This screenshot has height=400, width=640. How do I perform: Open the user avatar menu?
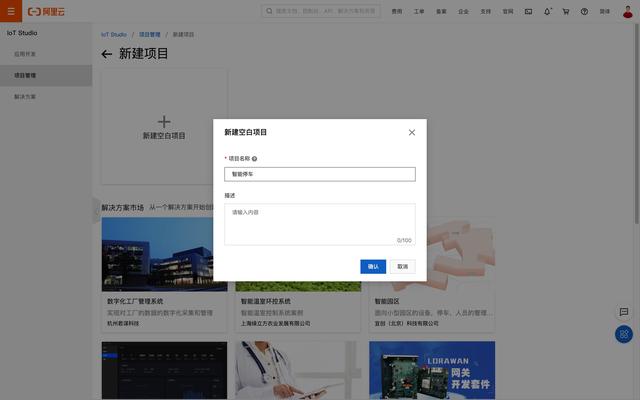tap(628, 11)
